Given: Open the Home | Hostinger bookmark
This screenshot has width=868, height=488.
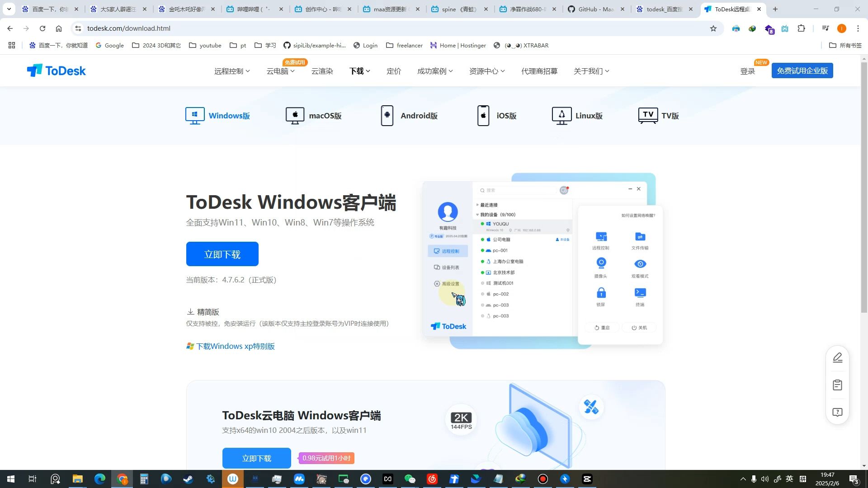Looking at the screenshot, I should 458,45.
